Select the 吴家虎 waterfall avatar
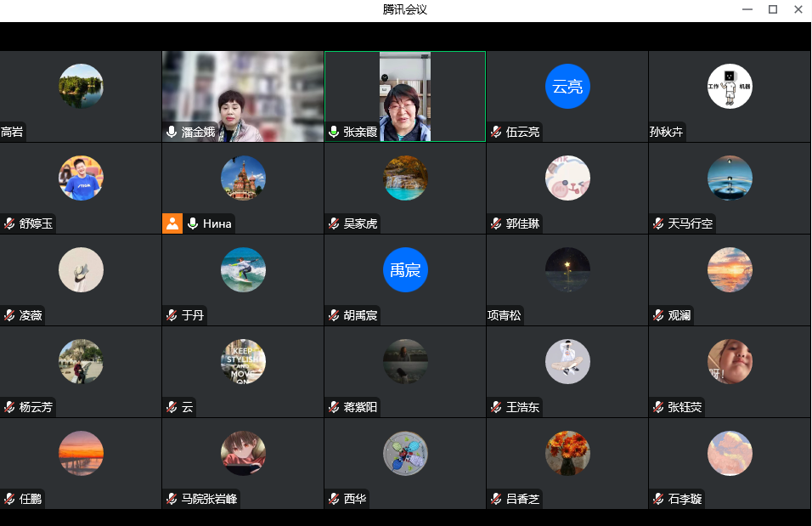 coord(405,178)
